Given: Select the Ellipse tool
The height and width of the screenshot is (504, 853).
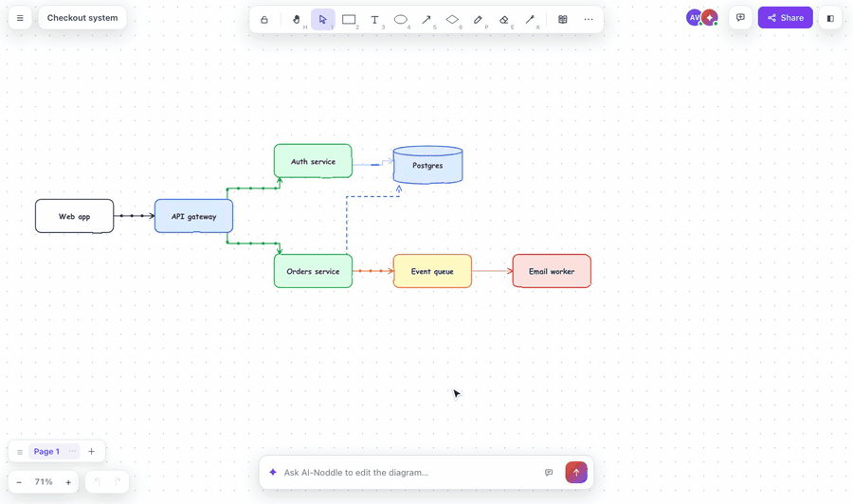Looking at the screenshot, I should tap(400, 20).
